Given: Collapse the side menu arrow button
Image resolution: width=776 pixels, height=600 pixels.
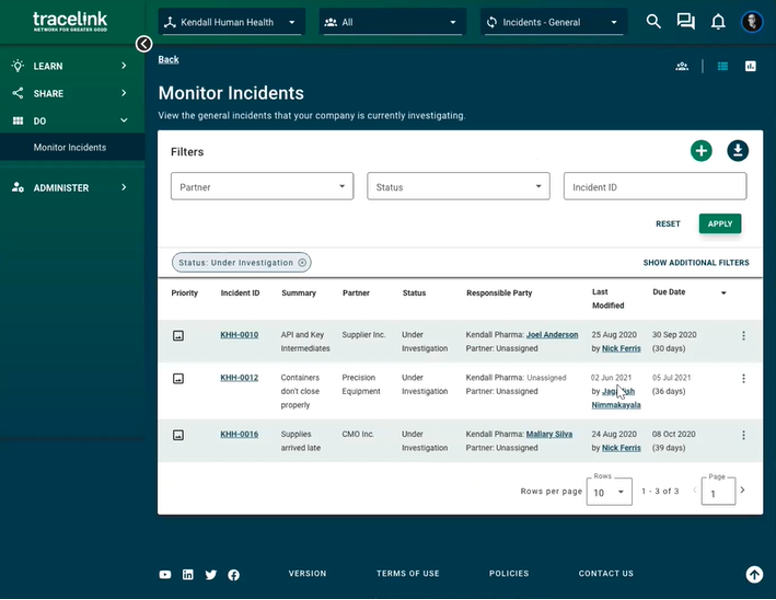Looking at the screenshot, I should pos(144,44).
